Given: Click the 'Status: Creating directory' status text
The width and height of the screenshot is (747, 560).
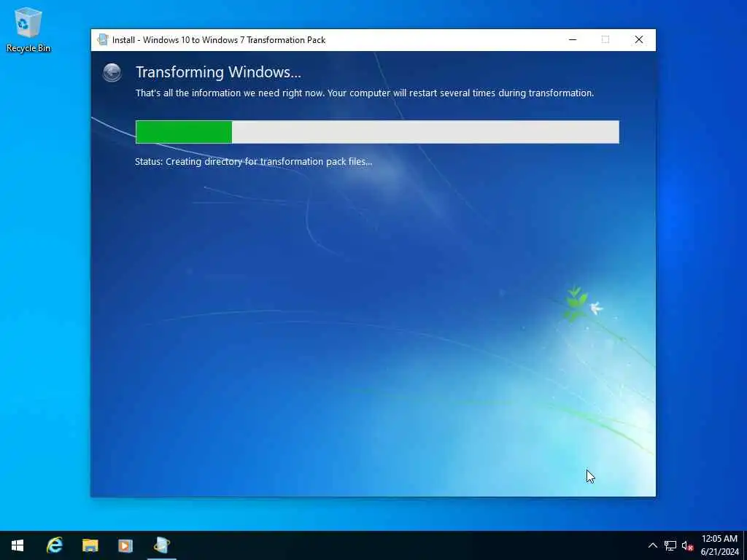Looking at the screenshot, I should click(253, 162).
